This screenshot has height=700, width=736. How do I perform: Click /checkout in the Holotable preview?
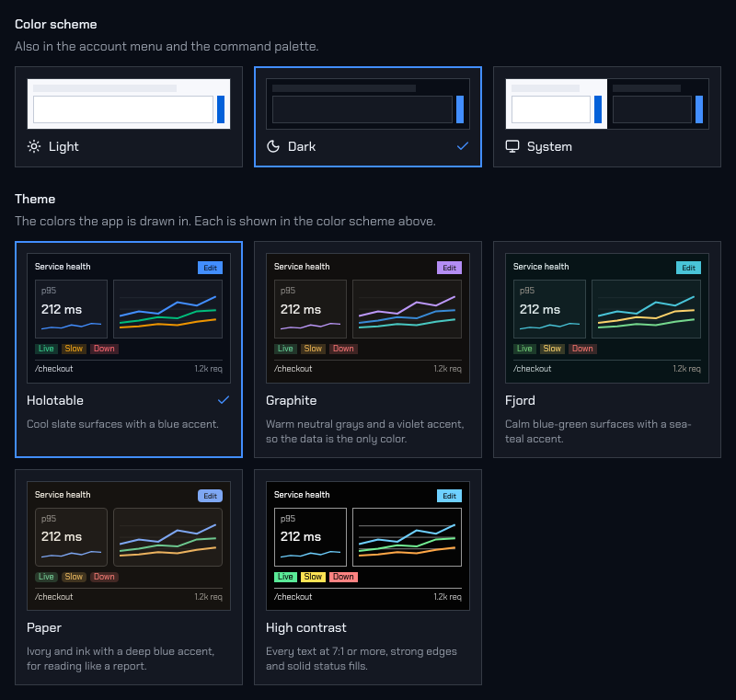point(54,369)
